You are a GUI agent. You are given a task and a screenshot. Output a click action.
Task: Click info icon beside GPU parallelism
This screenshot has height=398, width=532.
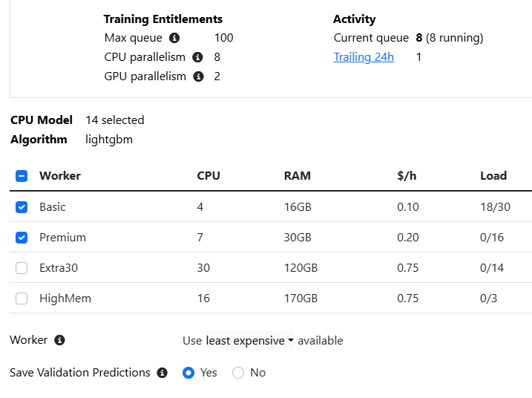coord(199,76)
